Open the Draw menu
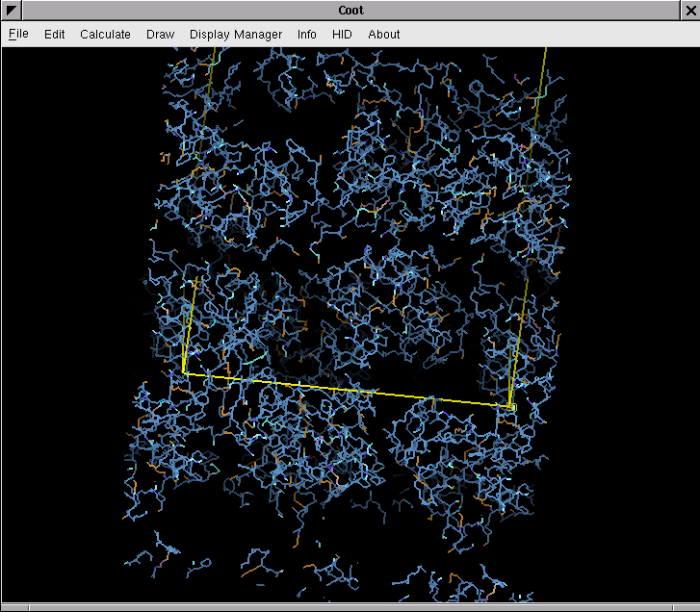 pos(160,34)
